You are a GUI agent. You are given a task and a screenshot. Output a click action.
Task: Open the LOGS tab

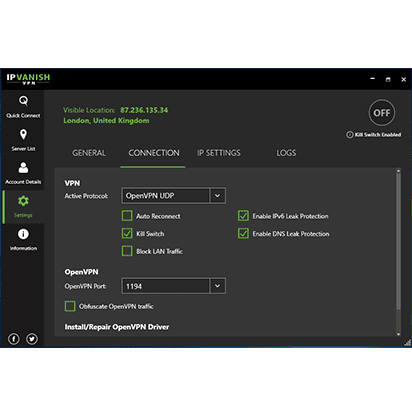[286, 153]
